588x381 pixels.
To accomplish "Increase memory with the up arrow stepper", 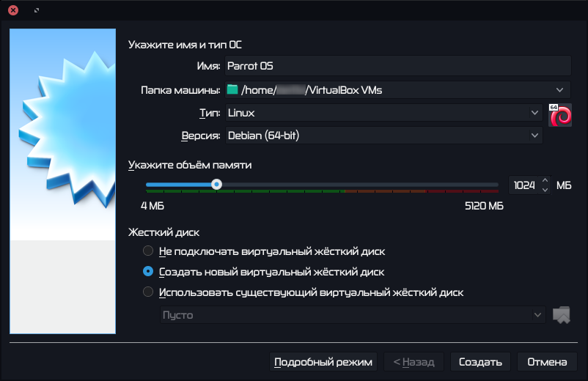I will pos(545,180).
